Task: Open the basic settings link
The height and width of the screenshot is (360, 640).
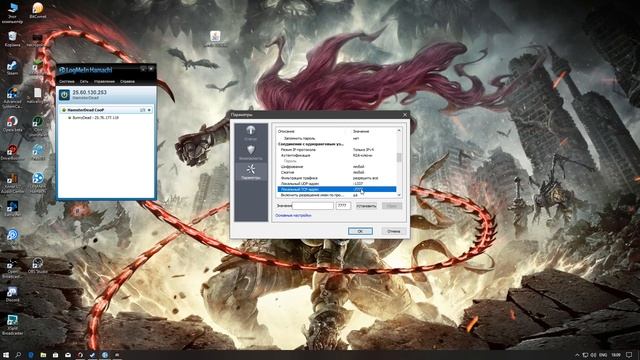Action: [293, 216]
